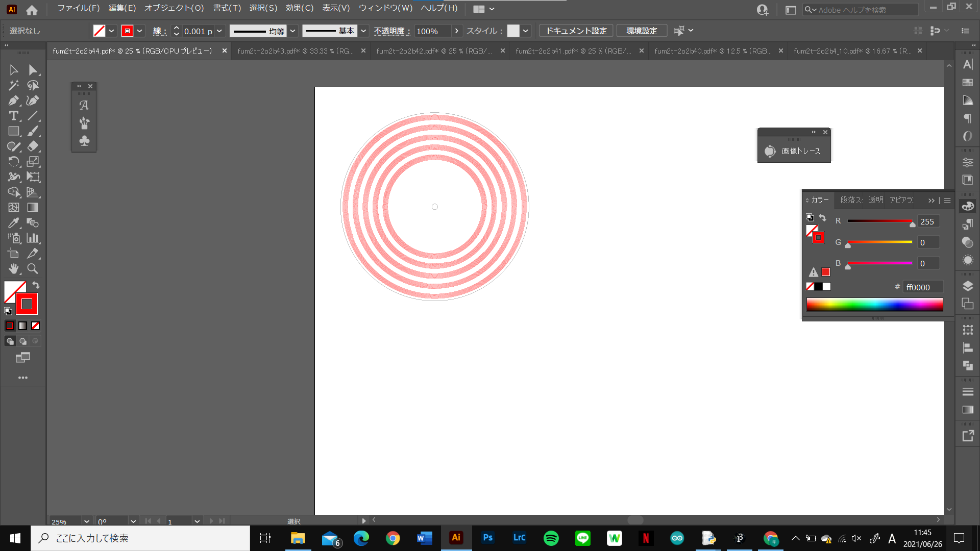Screen dimensions: 980x551
Task: Click the color spectrum bar
Action: (x=874, y=305)
